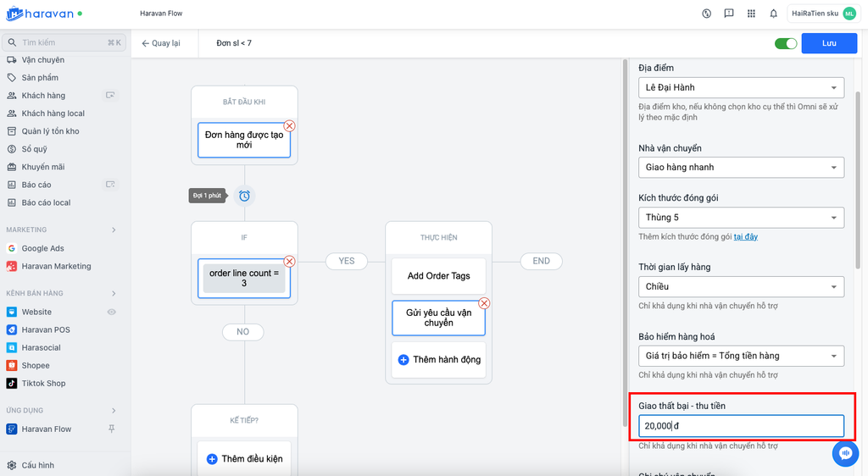Open the apps grid icon
This screenshot has height=476, width=868.
[751, 14]
